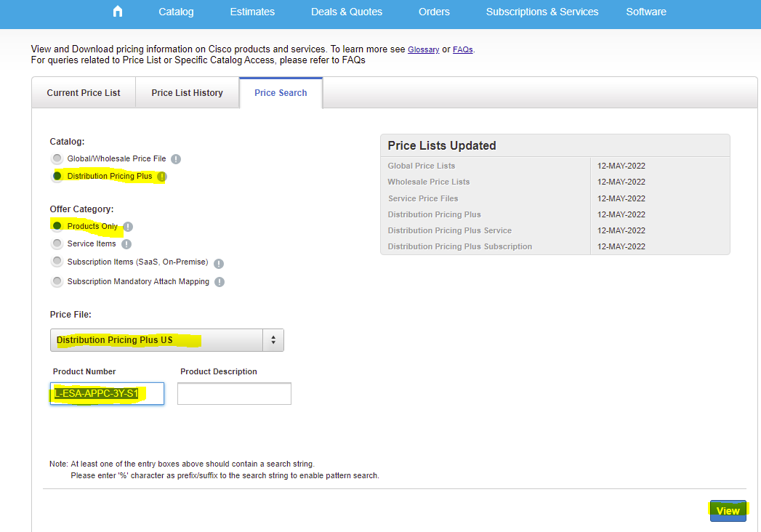The width and height of the screenshot is (761, 532).
Task: Select Global/Wholesale Price File radio button
Action: pyautogui.click(x=57, y=158)
